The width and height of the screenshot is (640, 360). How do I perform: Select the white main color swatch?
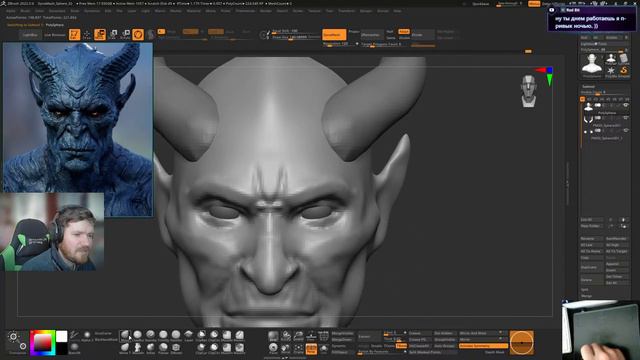pyautogui.click(x=62, y=336)
